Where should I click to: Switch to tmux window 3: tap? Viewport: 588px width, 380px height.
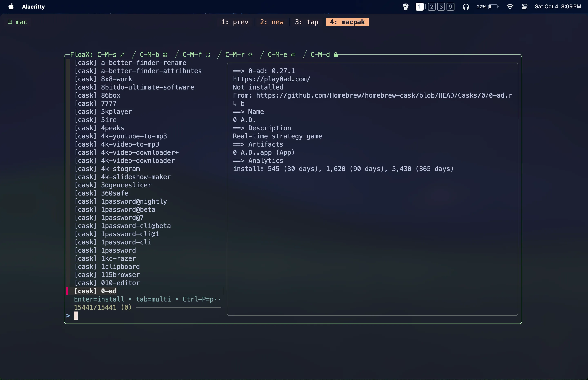click(306, 22)
